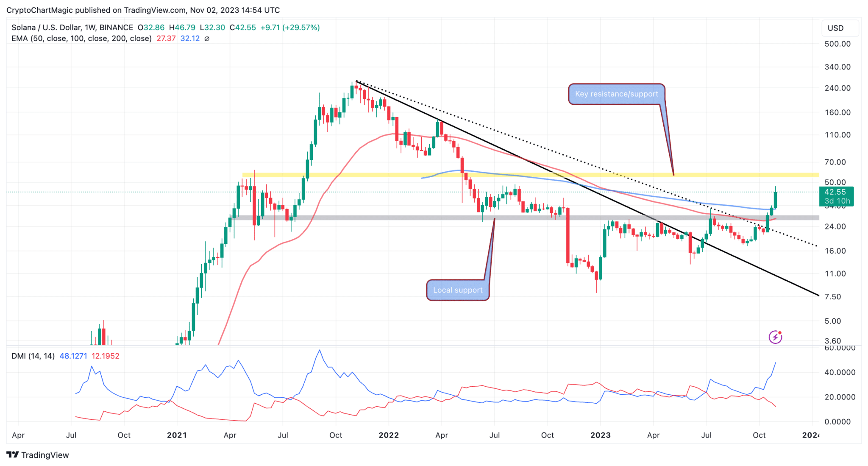Click the 40.0000 DMI axis label

[x=840, y=372]
